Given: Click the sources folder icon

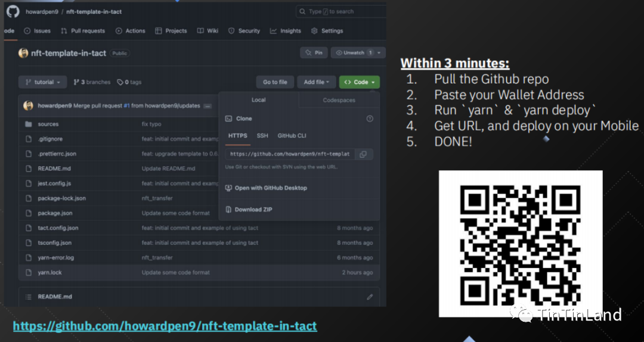Looking at the screenshot, I should pos(29,124).
